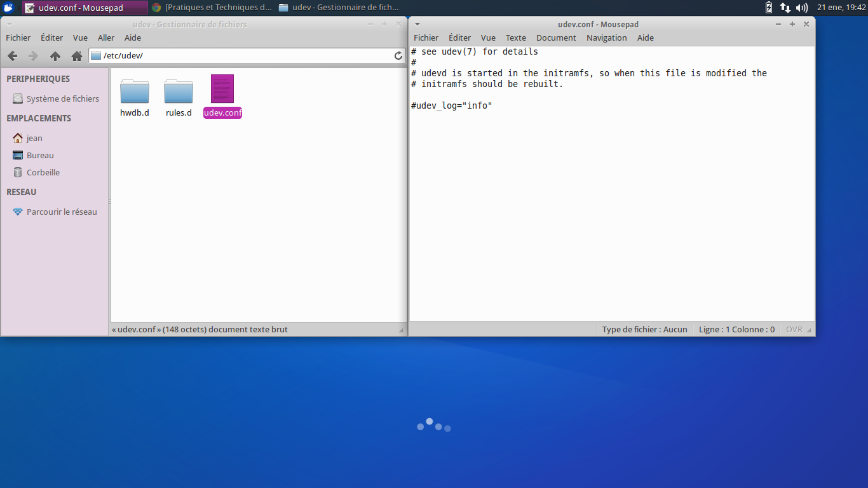The image size is (868, 488).
Task: Click the home folder toolbar icon
Action: pos(77,56)
